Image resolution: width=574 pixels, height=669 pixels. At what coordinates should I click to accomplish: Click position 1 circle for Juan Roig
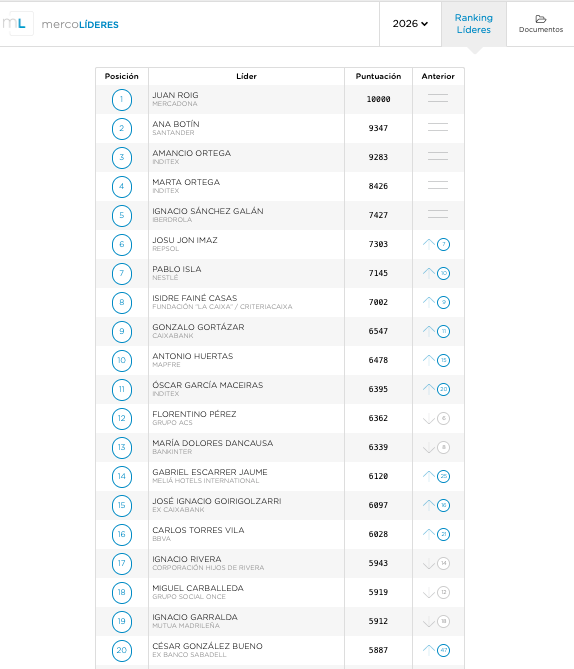coord(122,99)
